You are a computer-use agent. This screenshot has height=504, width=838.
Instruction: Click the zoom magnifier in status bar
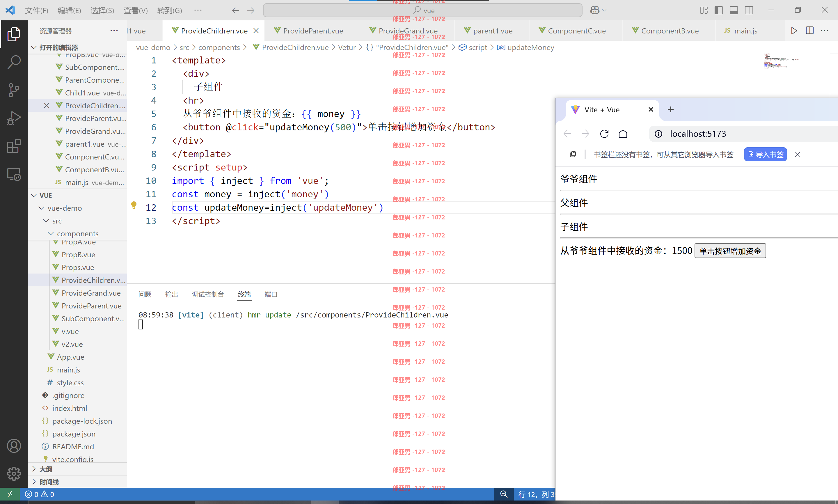[504, 494]
